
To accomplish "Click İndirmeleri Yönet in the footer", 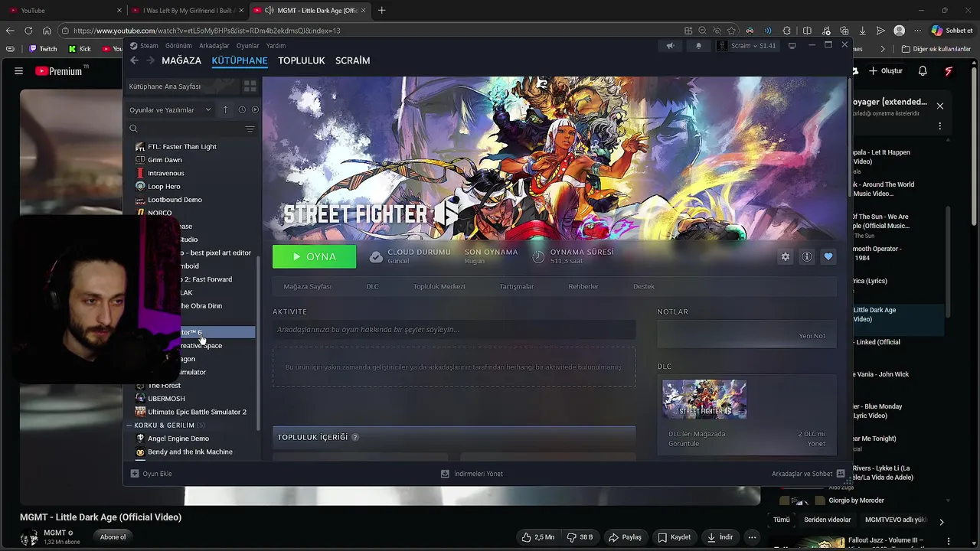I will tap(472, 474).
